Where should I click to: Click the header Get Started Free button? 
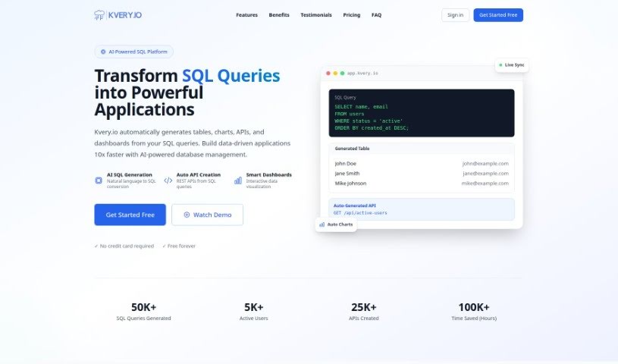497,15
